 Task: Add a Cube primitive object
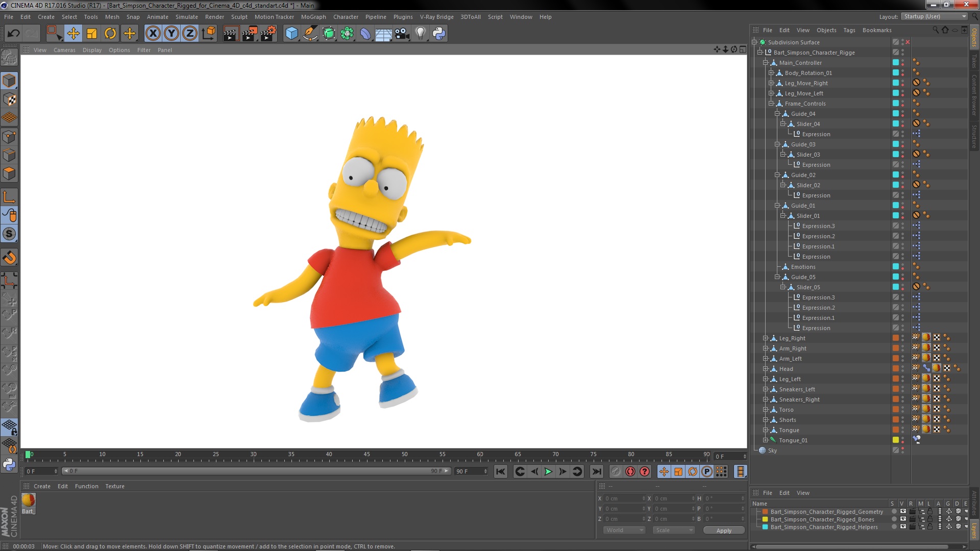(x=291, y=34)
